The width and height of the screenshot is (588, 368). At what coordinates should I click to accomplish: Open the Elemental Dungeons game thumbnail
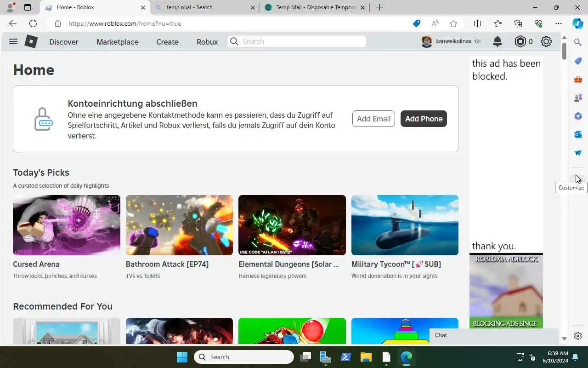click(x=292, y=225)
